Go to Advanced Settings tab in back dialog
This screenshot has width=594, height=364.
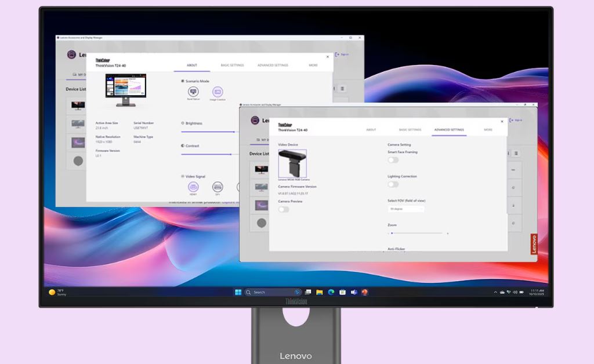coord(273,65)
